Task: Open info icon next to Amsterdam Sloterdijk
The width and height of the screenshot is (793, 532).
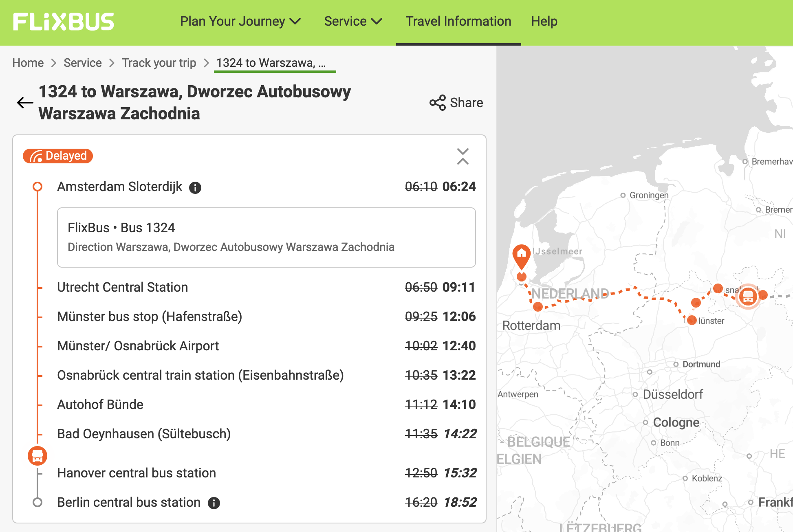Action: point(195,187)
